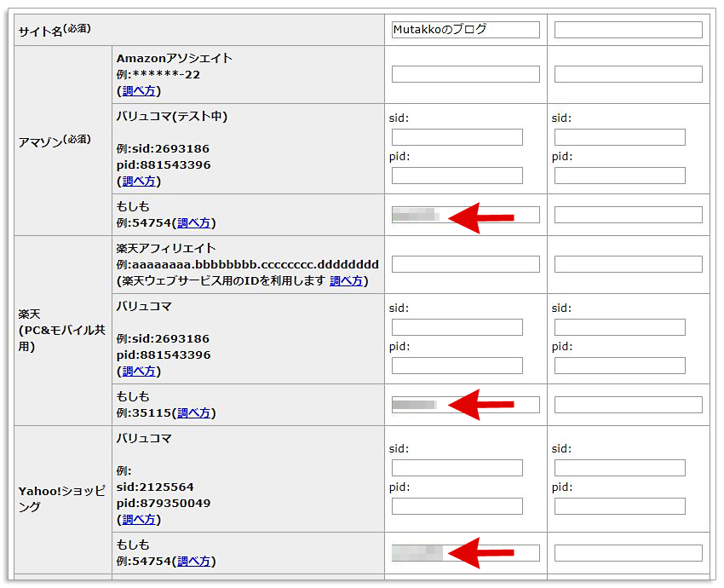Click the first Amazonアソシエイト ID input box
The width and height of the screenshot is (724, 588).
tap(465, 73)
